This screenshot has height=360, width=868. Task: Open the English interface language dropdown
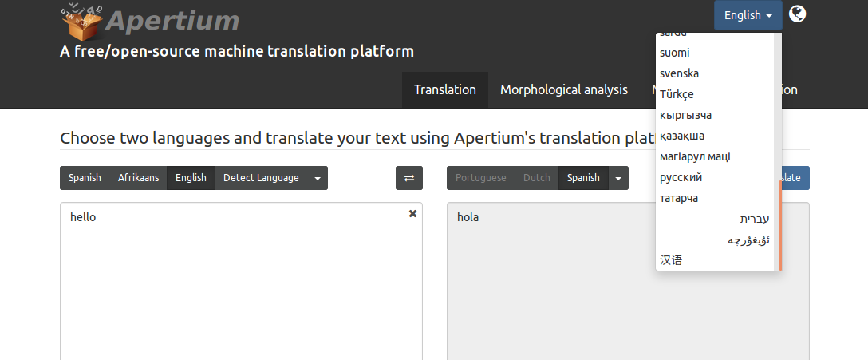coord(748,15)
